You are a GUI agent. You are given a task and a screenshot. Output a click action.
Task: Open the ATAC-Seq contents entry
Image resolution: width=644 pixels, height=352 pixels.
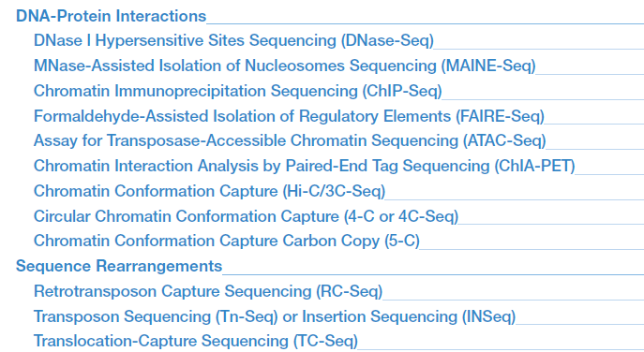pyautogui.click(x=290, y=140)
